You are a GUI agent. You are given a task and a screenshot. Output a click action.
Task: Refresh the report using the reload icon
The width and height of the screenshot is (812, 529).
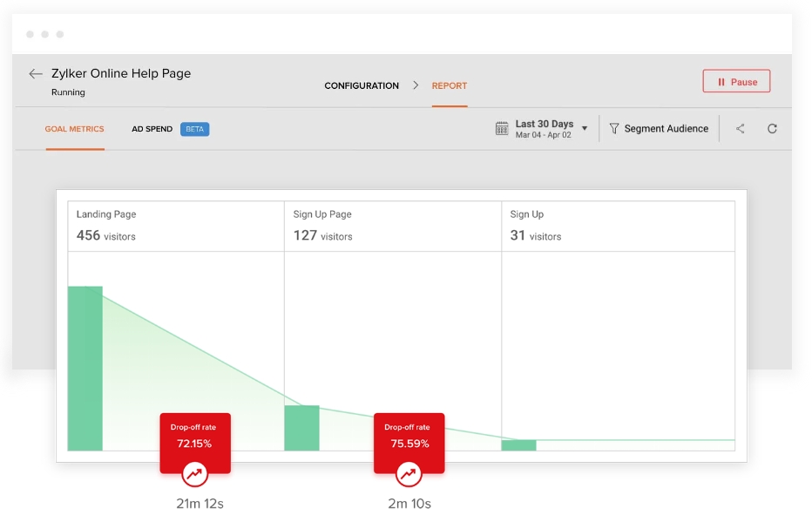pyautogui.click(x=772, y=129)
